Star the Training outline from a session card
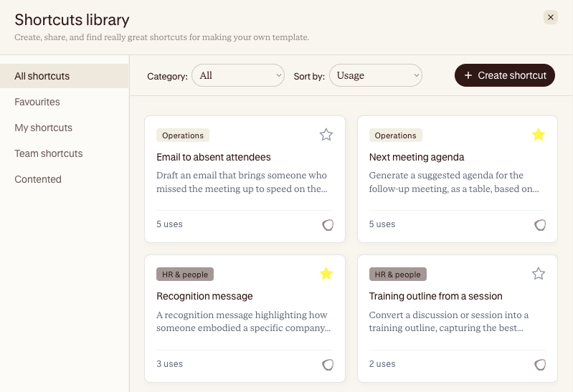Screen dimensions: 573x392 tap(539, 274)
